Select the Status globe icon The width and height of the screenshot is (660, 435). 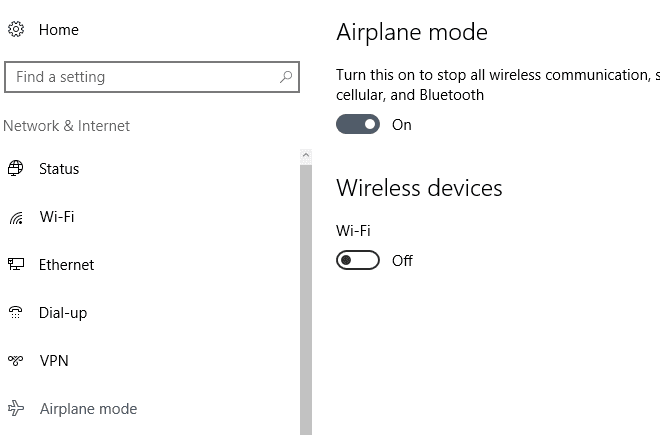(x=16, y=168)
